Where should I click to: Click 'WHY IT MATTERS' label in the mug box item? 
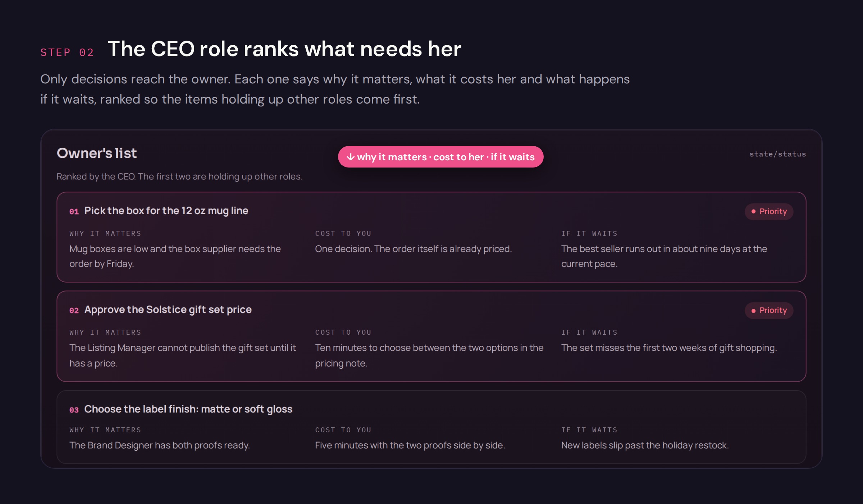[x=105, y=233]
